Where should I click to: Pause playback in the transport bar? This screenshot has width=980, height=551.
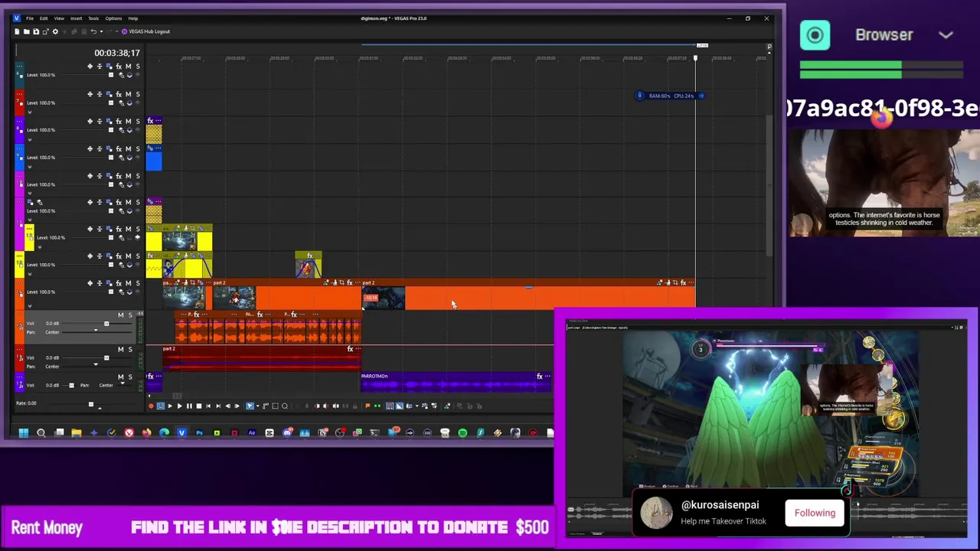(x=189, y=406)
